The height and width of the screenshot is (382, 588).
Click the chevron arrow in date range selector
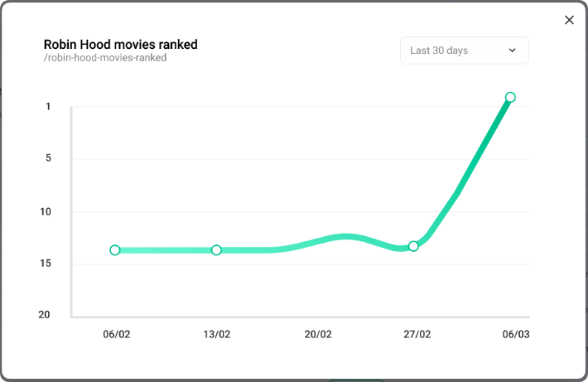click(x=512, y=50)
